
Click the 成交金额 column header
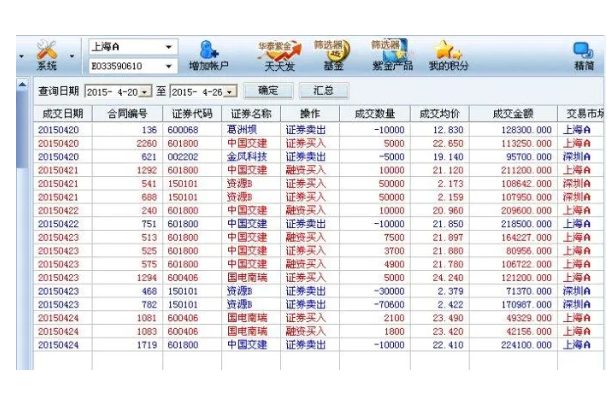tap(513, 114)
